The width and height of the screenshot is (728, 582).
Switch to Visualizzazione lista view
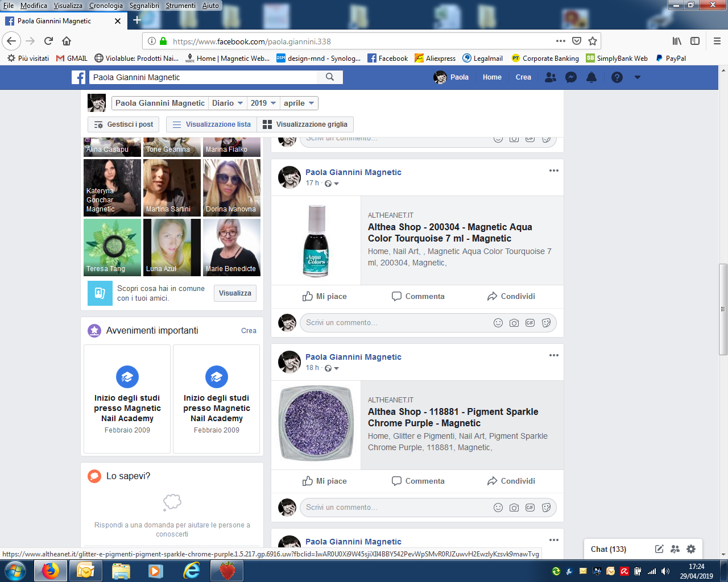pos(212,124)
